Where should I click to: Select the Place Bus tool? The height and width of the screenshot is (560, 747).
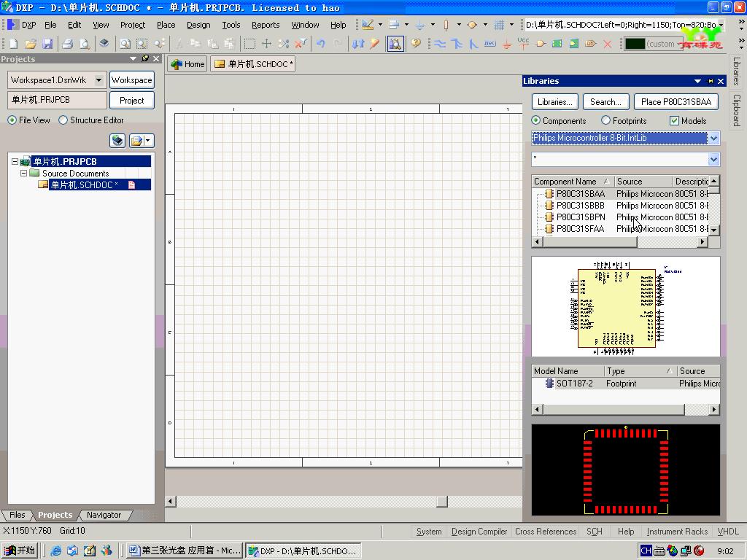(457, 44)
